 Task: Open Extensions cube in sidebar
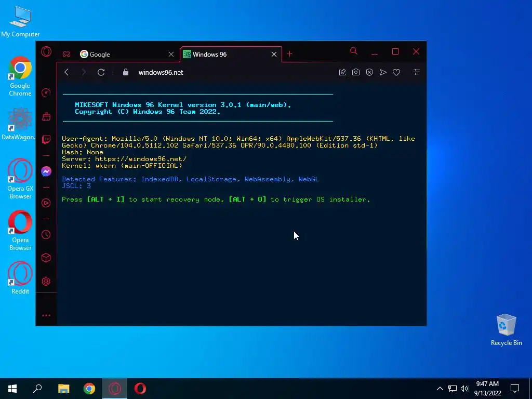pyautogui.click(x=46, y=258)
